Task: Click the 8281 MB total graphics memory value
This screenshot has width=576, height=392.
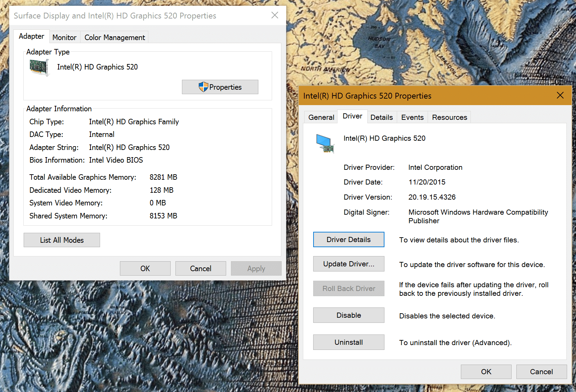Action: click(163, 177)
